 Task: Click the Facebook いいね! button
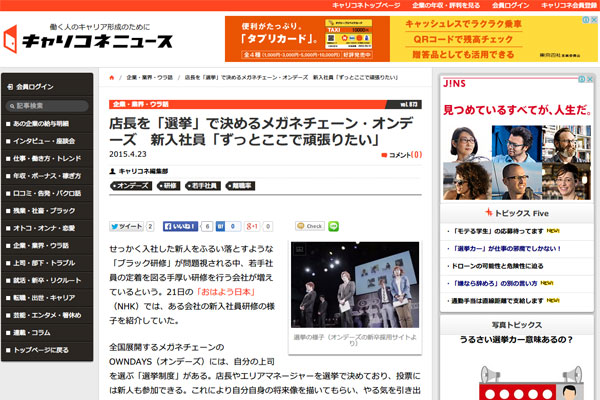[x=180, y=226]
